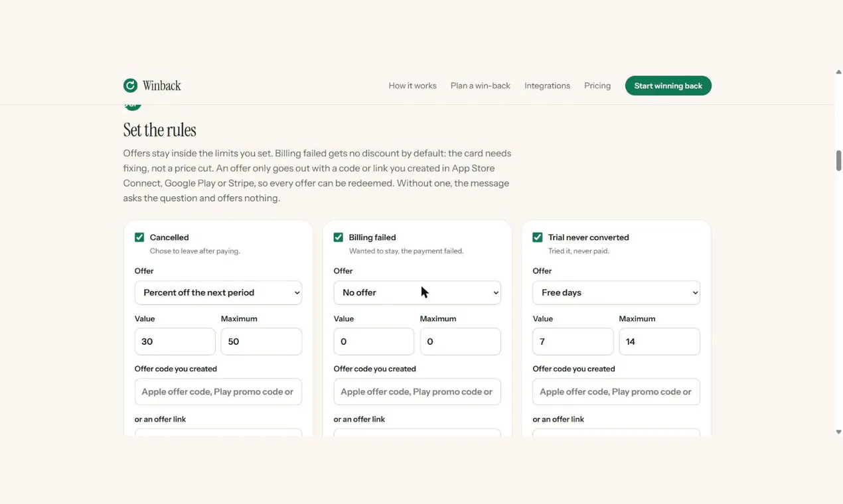The width and height of the screenshot is (843, 504).
Task: Focus the Trial never converted offer code input
Action: click(617, 392)
